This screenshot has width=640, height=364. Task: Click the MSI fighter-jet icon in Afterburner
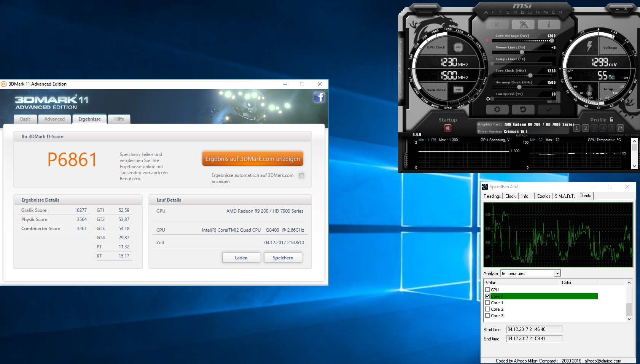pyautogui.click(x=523, y=25)
